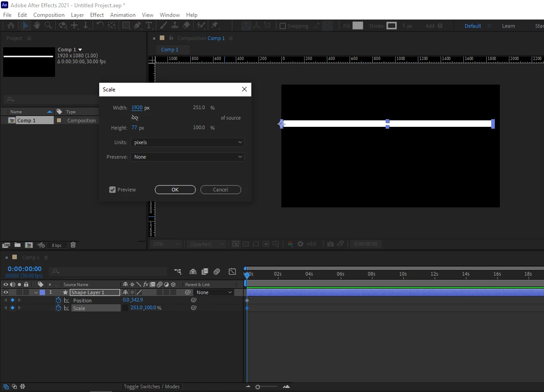Toggle the Scale stopwatch
544x392 pixels.
click(x=58, y=308)
